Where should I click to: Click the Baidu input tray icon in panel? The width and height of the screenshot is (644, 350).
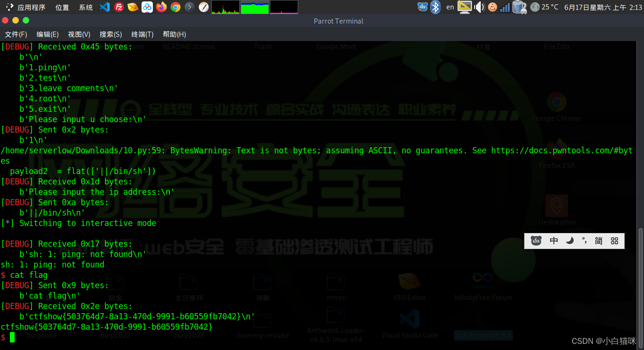pyautogui.click(x=423, y=7)
